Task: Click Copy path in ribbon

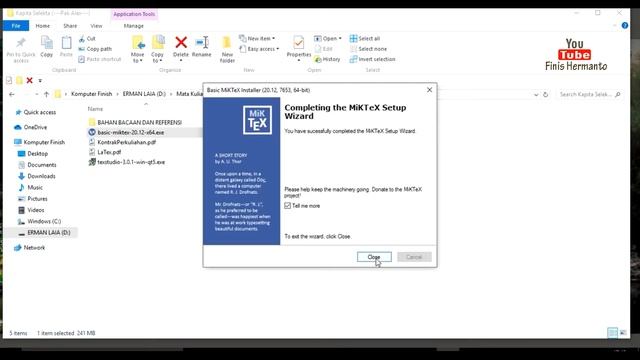Action: click(95, 49)
